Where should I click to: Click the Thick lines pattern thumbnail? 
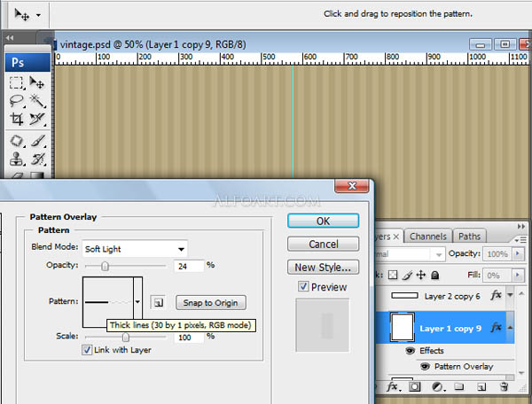coord(108,301)
